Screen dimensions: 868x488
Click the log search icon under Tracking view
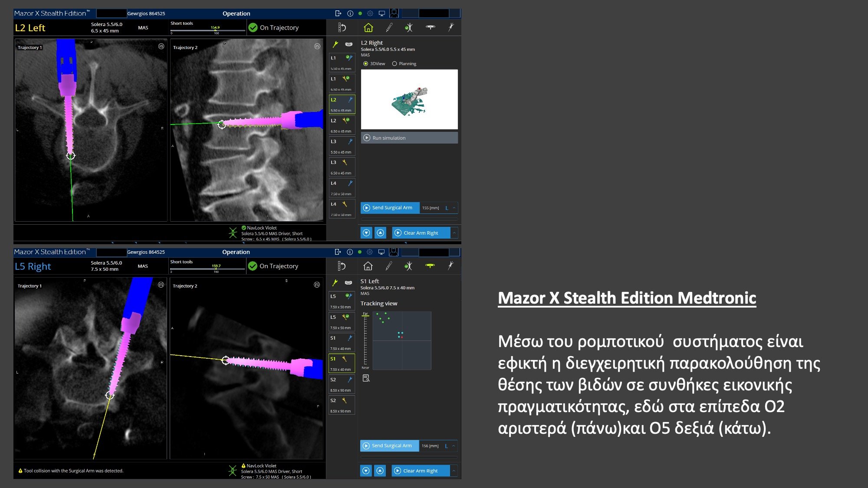click(366, 378)
